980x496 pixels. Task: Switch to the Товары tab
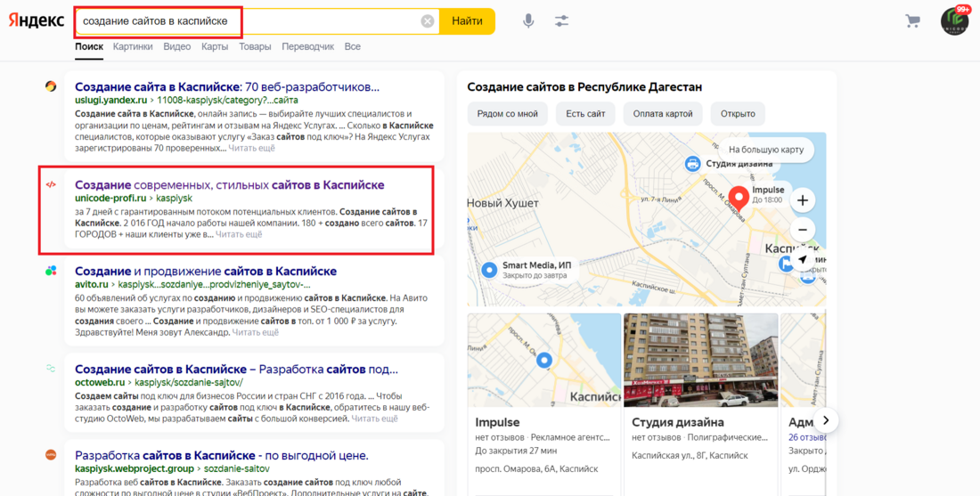pos(255,47)
